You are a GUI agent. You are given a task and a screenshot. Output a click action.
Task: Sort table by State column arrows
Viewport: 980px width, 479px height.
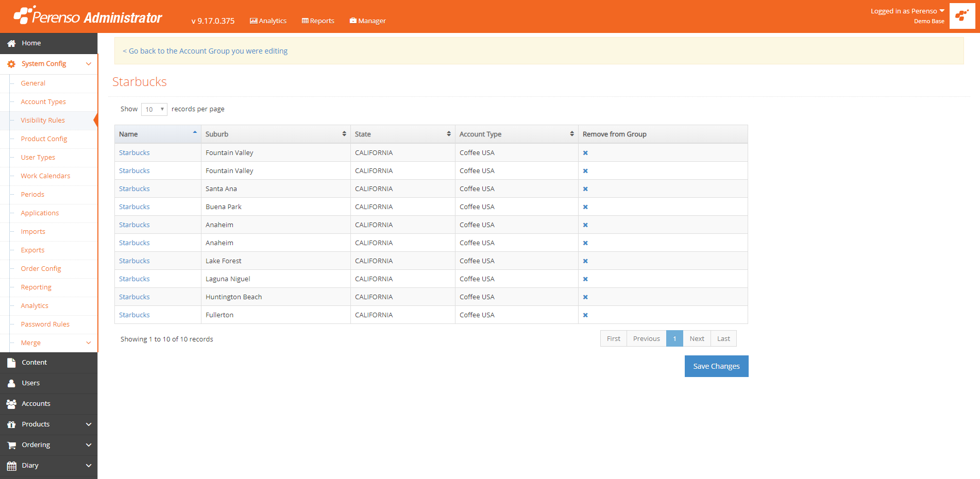pos(449,134)
